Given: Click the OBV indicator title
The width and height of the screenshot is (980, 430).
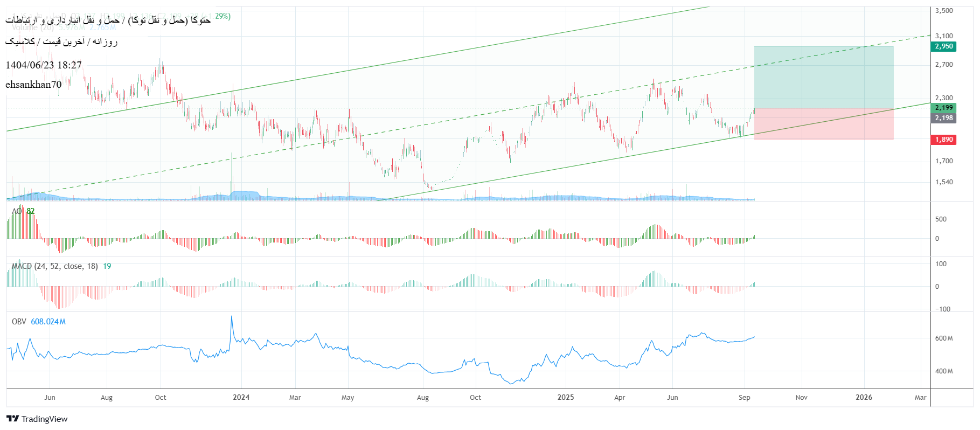Looking at the screenshot, I should [x=19, y=322].
